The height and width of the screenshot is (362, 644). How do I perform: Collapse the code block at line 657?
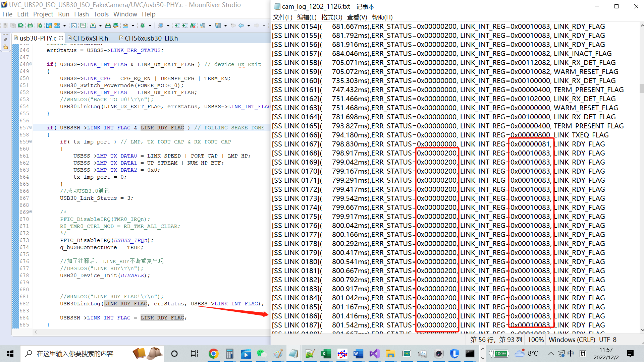[x=31, y=127]
